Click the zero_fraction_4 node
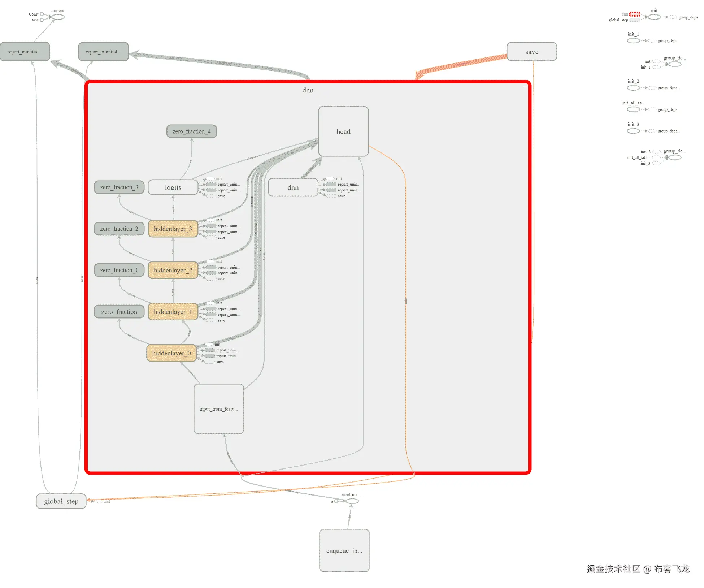The width and height of the screenshot is (704, 588). pyautogui.click(x=191, y=131)
